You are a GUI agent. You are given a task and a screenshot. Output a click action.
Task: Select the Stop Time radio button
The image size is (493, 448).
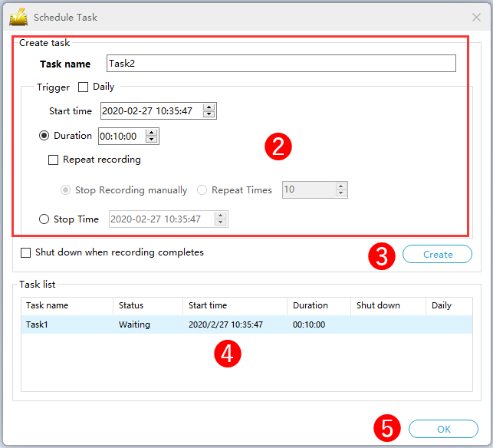coord(44,219)
